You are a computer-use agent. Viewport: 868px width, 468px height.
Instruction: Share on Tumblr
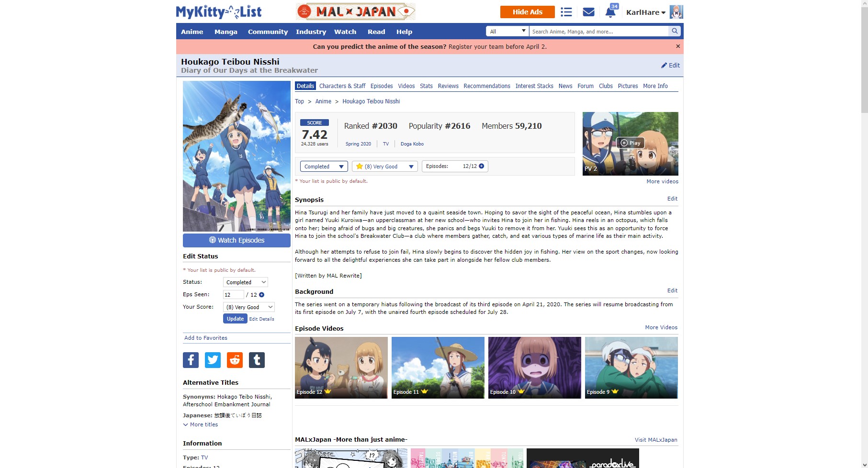257,360
